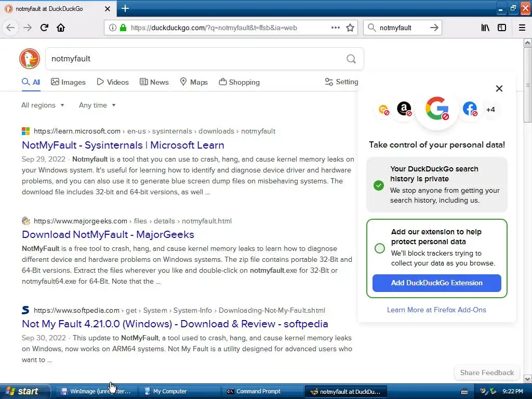
Task: Click the magnifier in Firefox search box
Action: pyautogui.click(x=371, y=28)
